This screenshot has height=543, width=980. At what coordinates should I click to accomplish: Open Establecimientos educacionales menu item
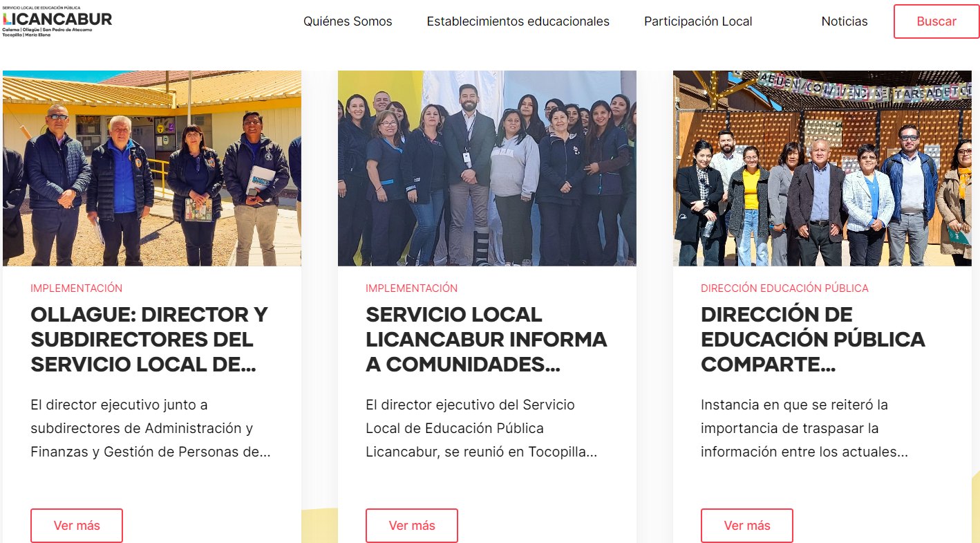pos(518,21)
